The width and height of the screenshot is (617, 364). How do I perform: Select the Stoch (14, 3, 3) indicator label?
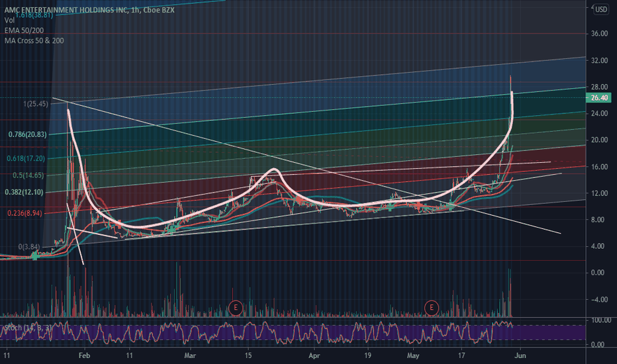(x=28, y=328)
